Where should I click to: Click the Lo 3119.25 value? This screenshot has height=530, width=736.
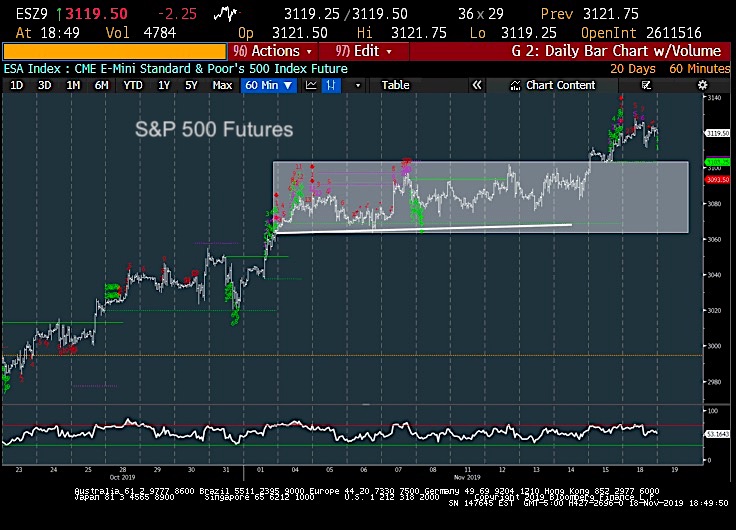(x=513, y=33)
